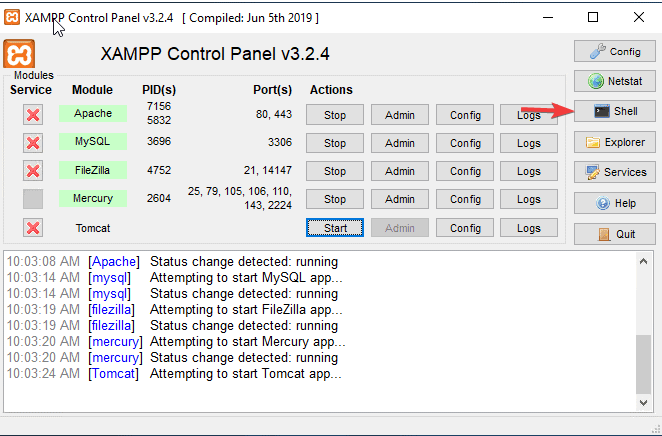
Task: Open Mercury Admin window
Action: [400, 199]
